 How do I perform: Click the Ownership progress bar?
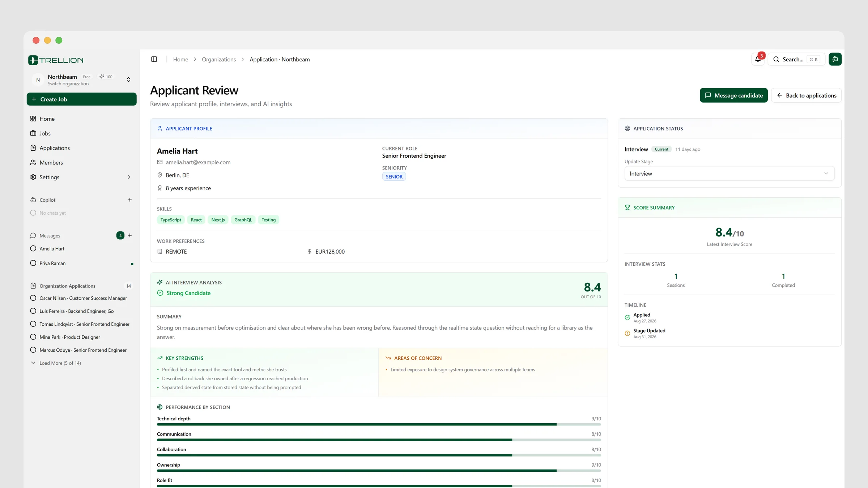tap(379, 471)
